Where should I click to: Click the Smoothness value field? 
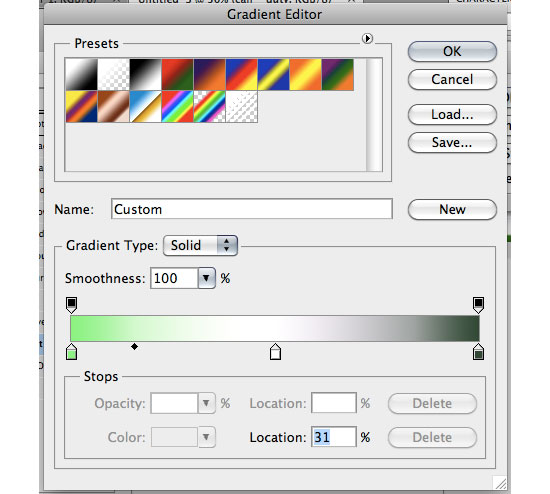point(174,278)
